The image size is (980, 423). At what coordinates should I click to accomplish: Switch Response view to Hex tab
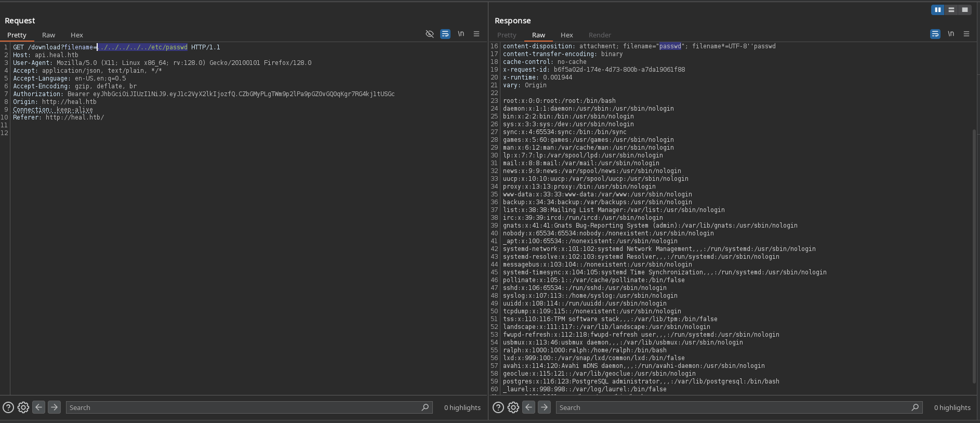(x=567, y=35)
